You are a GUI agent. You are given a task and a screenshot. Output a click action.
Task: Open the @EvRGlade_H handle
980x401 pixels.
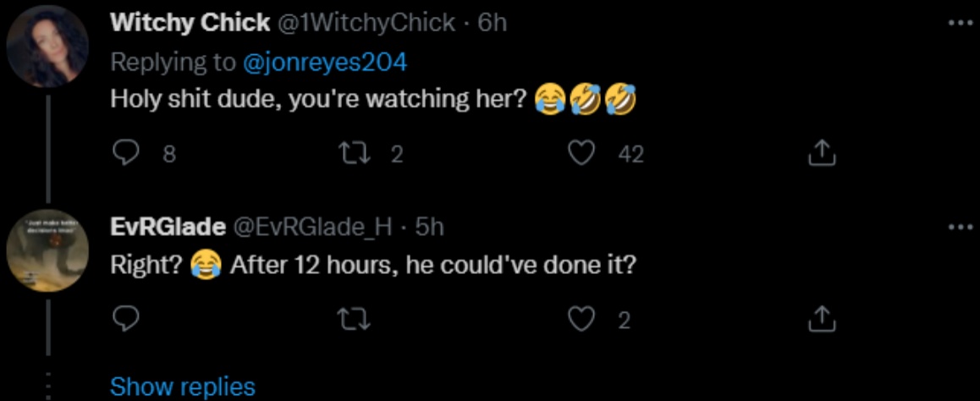311,227
